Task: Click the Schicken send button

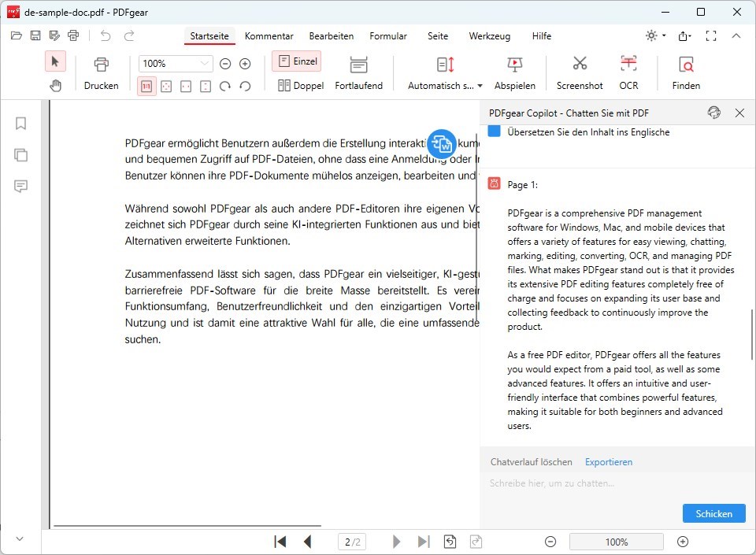Action: click(x=714, y=513)
